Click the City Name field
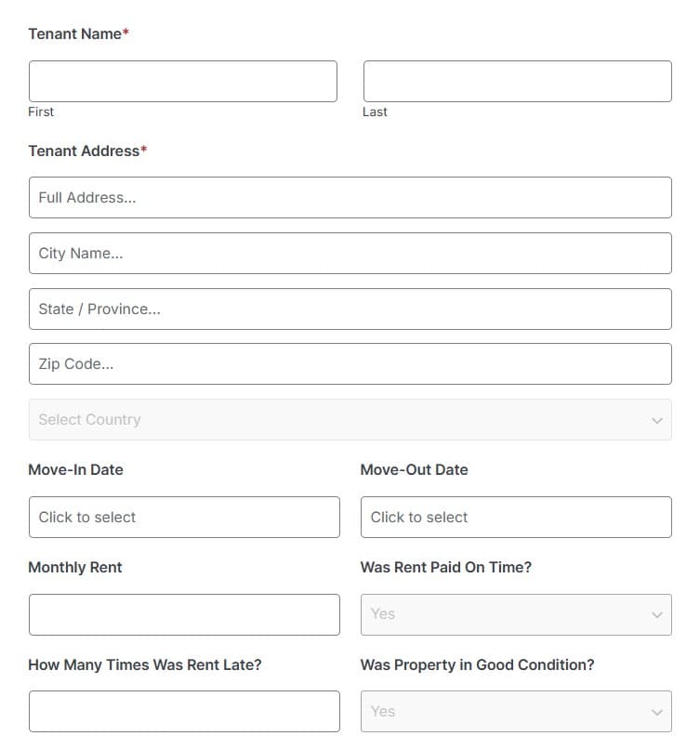Viewport: 700px width, 736px height. pyautogui.click(x=350, y=254)
